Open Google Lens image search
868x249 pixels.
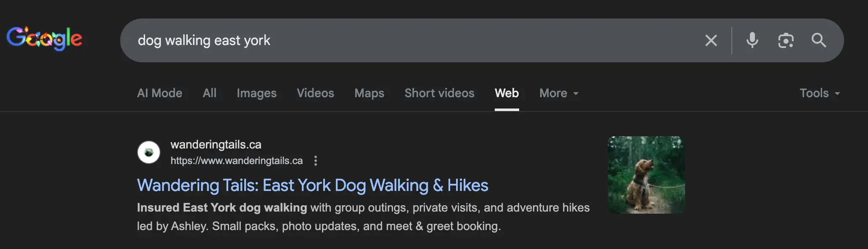785,40
